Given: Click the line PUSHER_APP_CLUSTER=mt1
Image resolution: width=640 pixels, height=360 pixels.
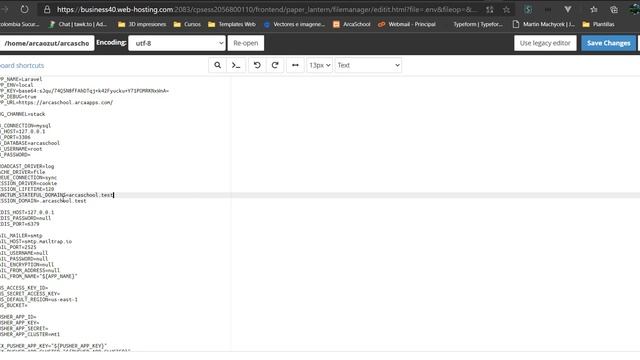Looking at the screenshot, I should coord(30,334).
